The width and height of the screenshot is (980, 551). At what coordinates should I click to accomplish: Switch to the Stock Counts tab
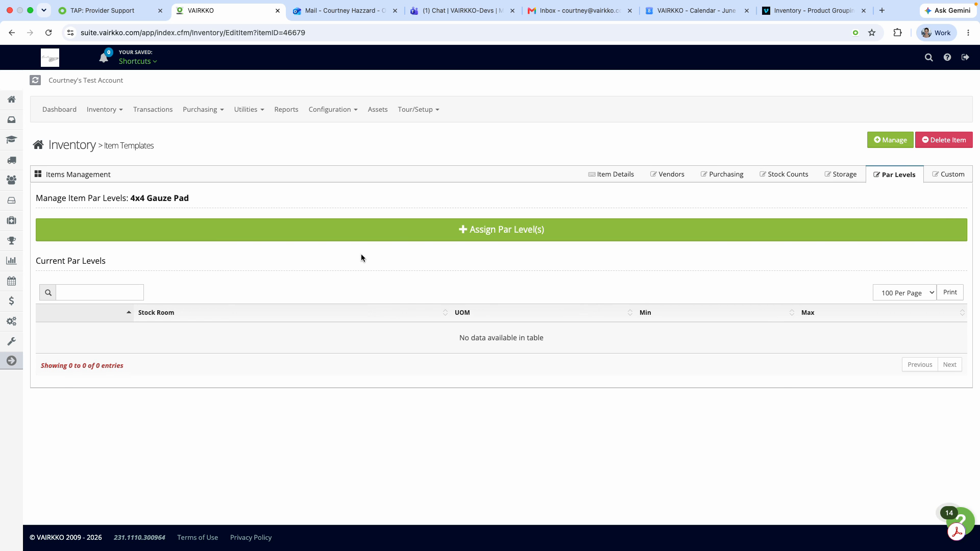[784, 174]
